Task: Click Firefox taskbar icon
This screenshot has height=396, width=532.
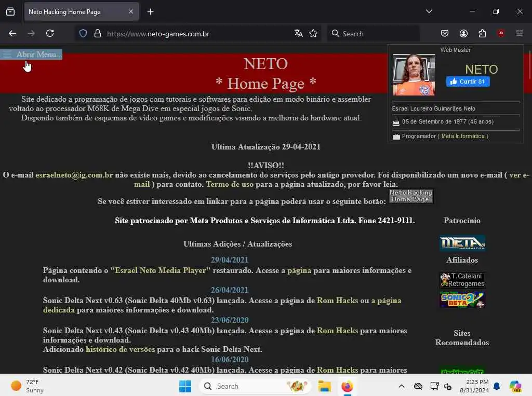Action: (347, 386)
